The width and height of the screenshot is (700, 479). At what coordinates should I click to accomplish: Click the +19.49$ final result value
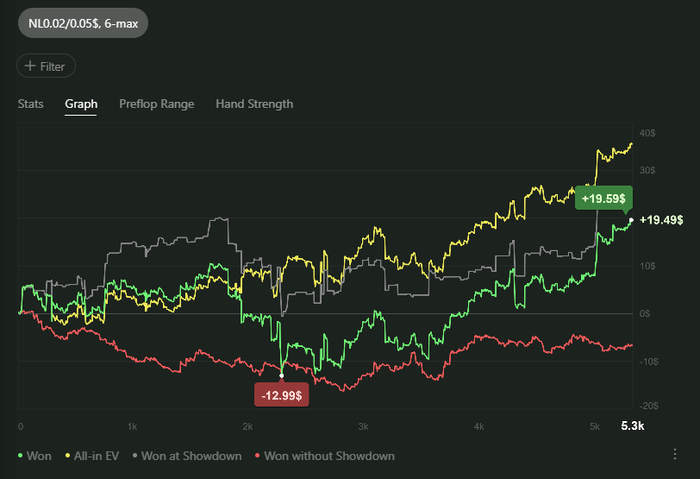point(660,220)
